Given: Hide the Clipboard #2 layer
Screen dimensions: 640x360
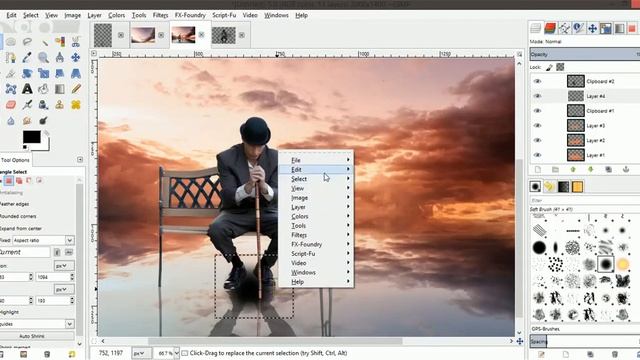Looking at the screenshot, I should [x=537, y=81].
